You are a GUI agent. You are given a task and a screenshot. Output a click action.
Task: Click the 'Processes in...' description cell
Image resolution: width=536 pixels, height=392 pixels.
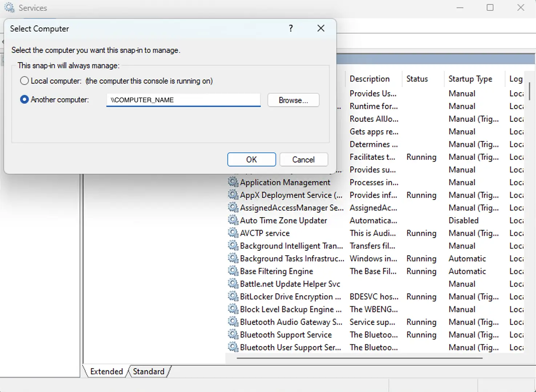click(x=374, y=182)
